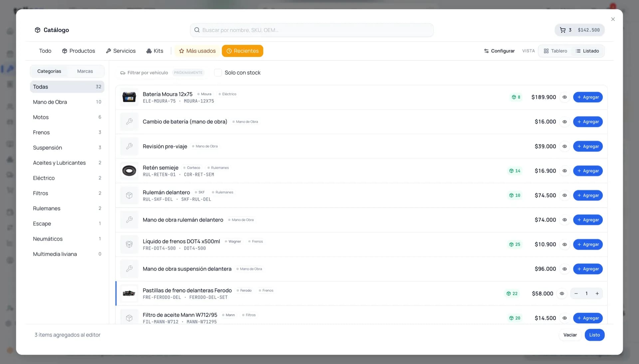The height and width of the screenshot is (364, 639).
Task: Click the magnifier icon in search bar
Action: [197, 30]
